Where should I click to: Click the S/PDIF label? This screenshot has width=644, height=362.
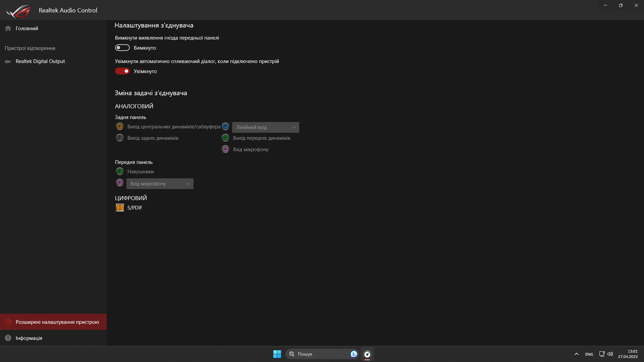[x=135, y=208]
